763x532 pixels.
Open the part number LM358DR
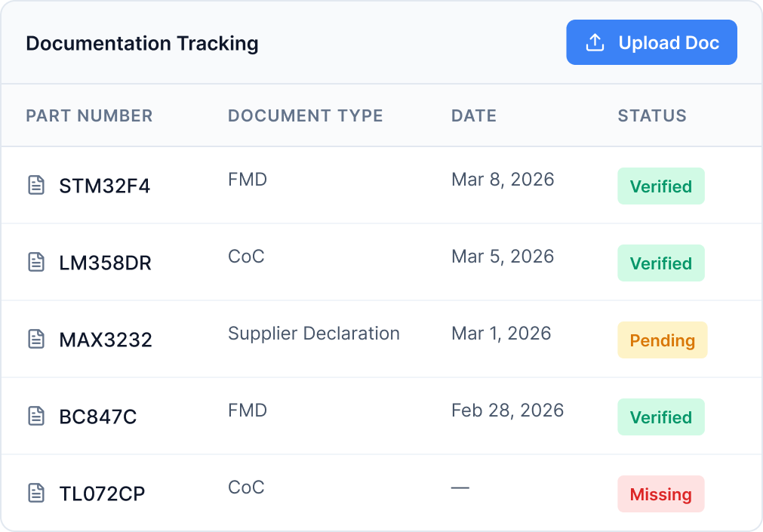[106, 263]
